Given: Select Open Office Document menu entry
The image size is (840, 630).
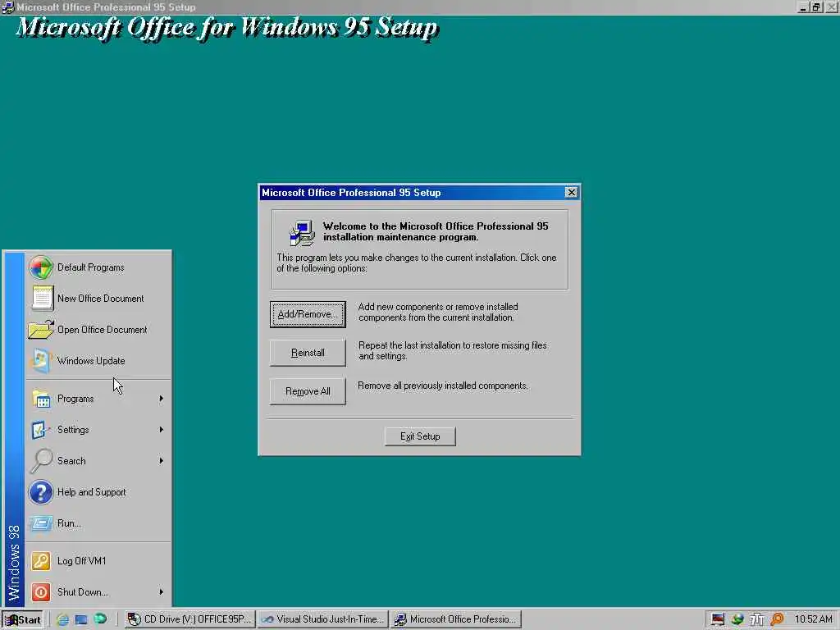Looking at the screenshot, I should click(98, 330).
